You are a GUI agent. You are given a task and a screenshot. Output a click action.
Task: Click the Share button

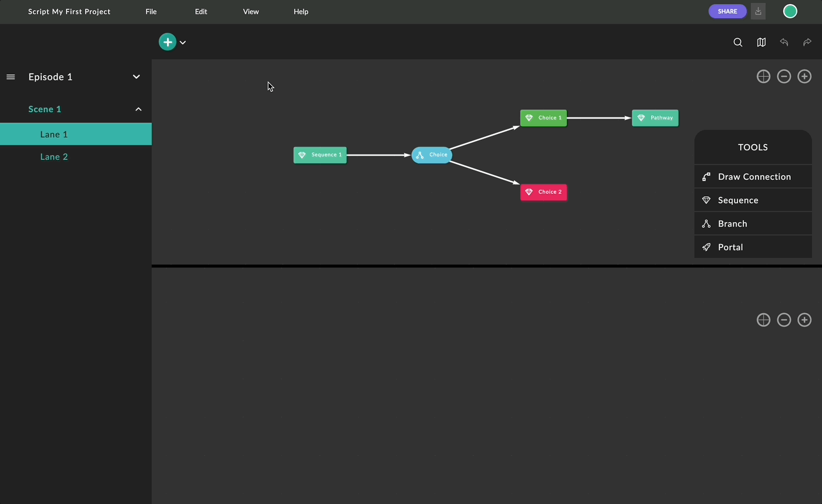point(727,11)
